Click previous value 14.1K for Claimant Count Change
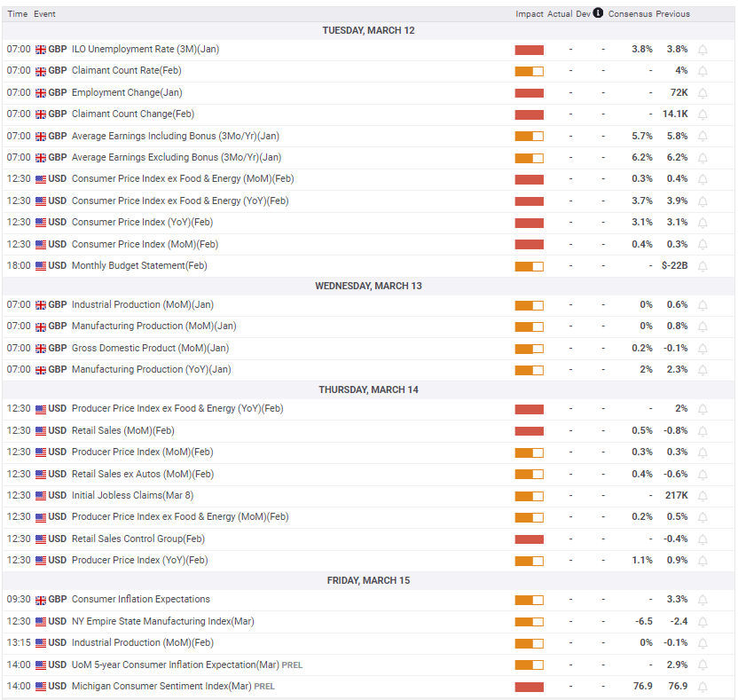This screenshot has height=700, width=738. [675, 114]
